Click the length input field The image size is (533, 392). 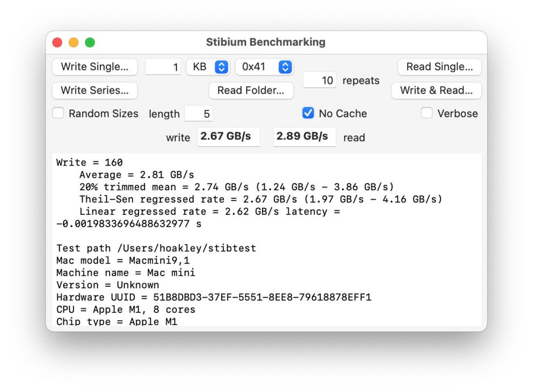point(198,114)
